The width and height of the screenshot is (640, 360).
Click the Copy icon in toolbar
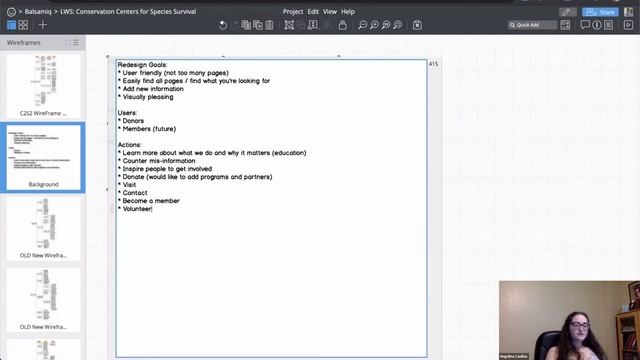tap(258, 25)
